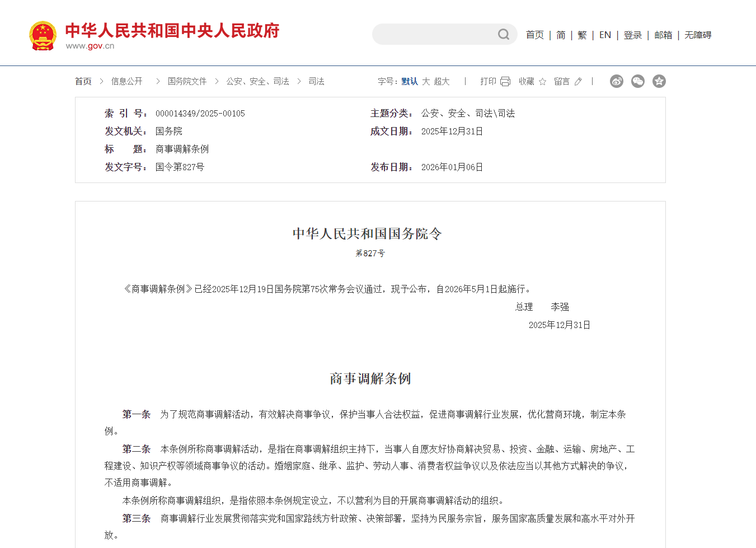The height and width of the screenshot is (548, 756).
Task: Switch font size to 超大
Action: (x=442, y=81)
